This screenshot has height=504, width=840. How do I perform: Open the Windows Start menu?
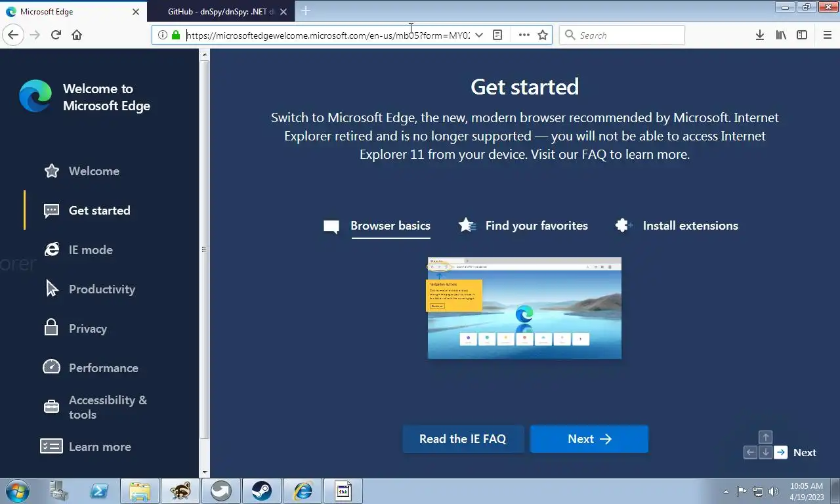pos(17,492)
